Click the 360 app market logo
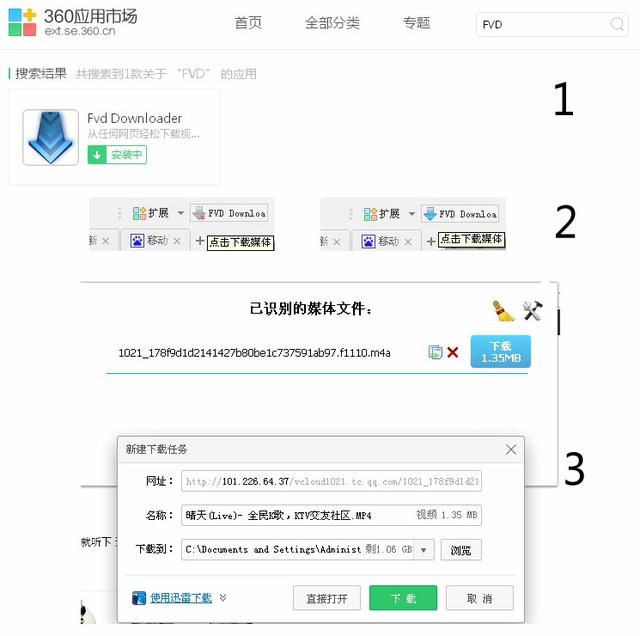Viewport: 640px width, 636px height. point(73,22)
